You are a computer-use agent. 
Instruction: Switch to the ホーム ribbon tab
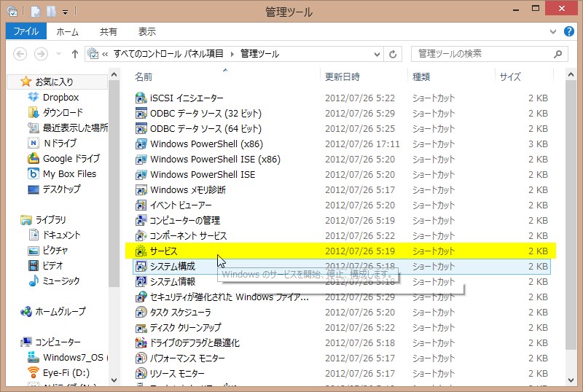click(67, 31)
